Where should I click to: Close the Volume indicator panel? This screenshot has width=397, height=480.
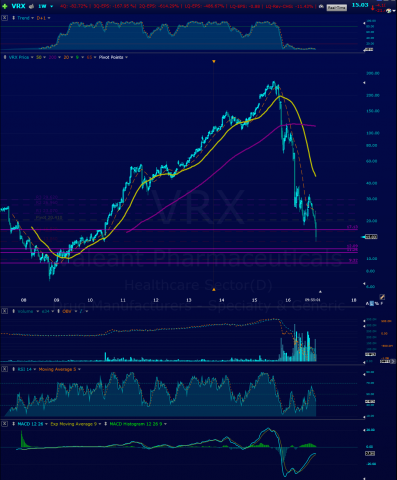pos(4,311)
